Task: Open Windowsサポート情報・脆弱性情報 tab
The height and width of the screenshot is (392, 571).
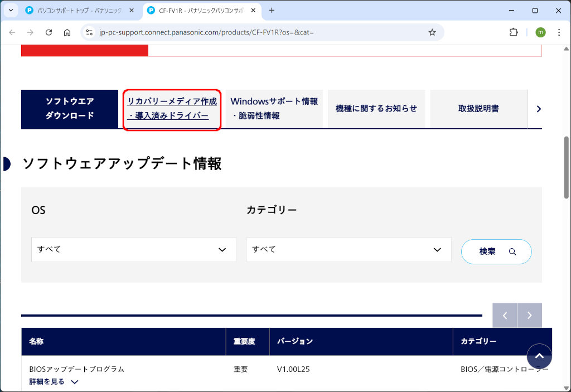Action: pyautogui.click(x=274, y=109)
